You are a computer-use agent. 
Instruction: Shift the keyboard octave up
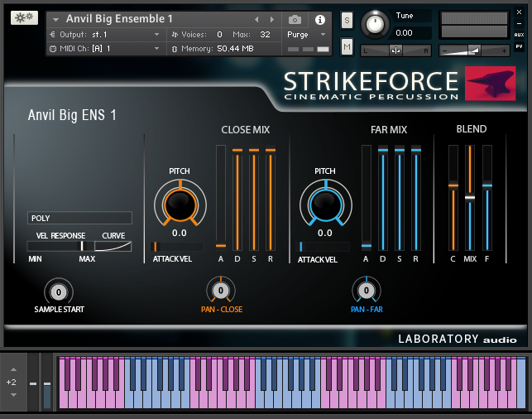coord(12,370)
